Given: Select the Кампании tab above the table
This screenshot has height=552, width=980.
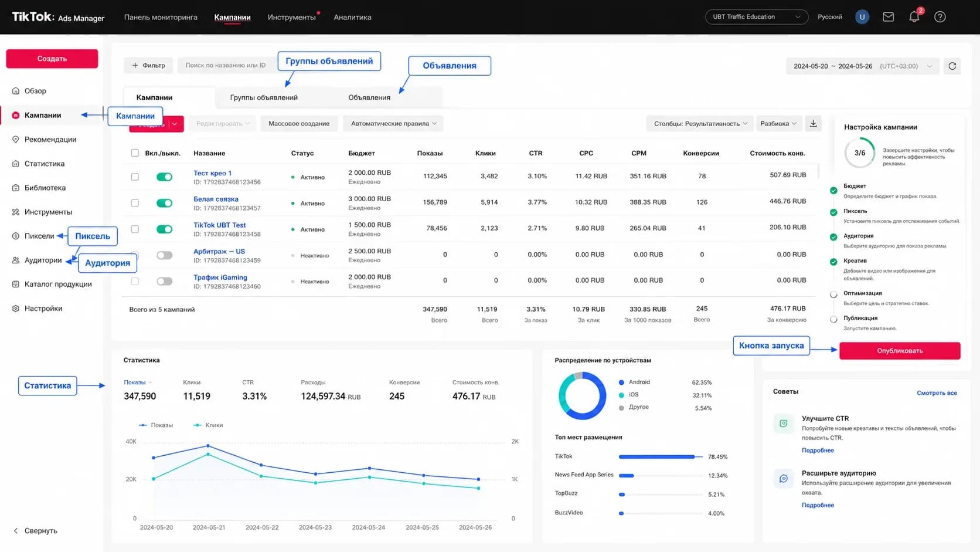Looking at the screenshot, I should [x=154, y=97].
